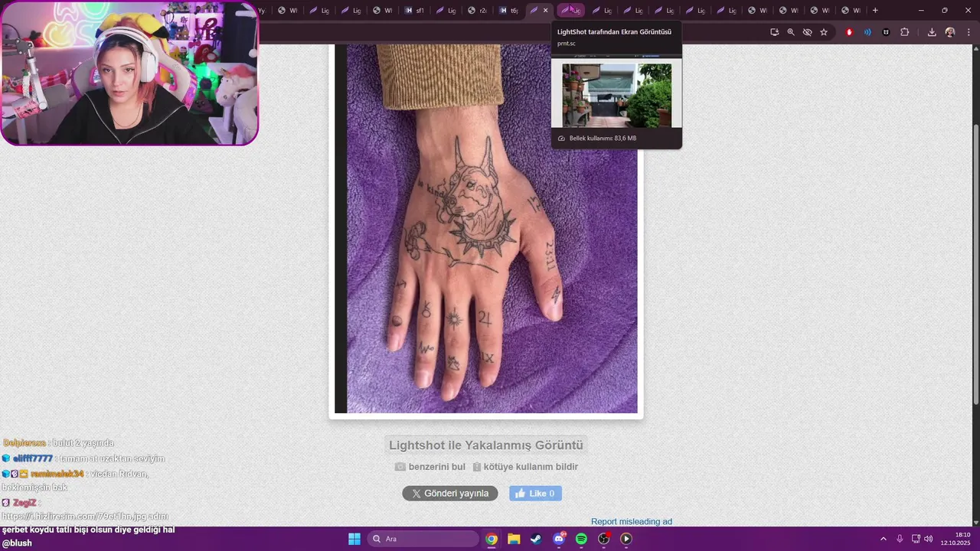Click the Facebook 'Like 0' button

tap(535, 494)
